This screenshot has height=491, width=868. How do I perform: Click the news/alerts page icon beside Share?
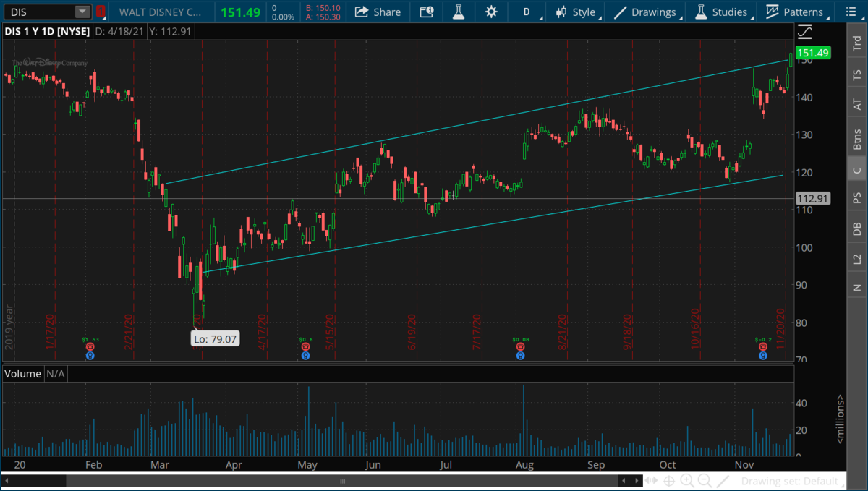click(427, 12)
